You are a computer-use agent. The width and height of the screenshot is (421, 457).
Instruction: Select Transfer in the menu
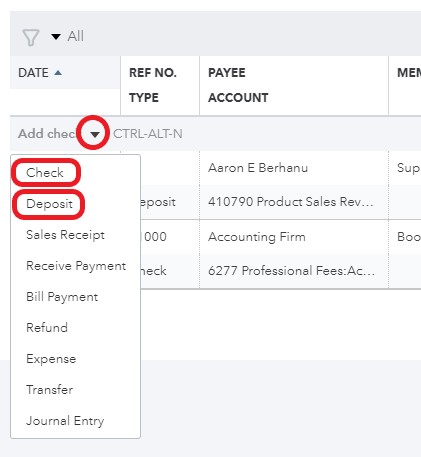click(49, 389)
